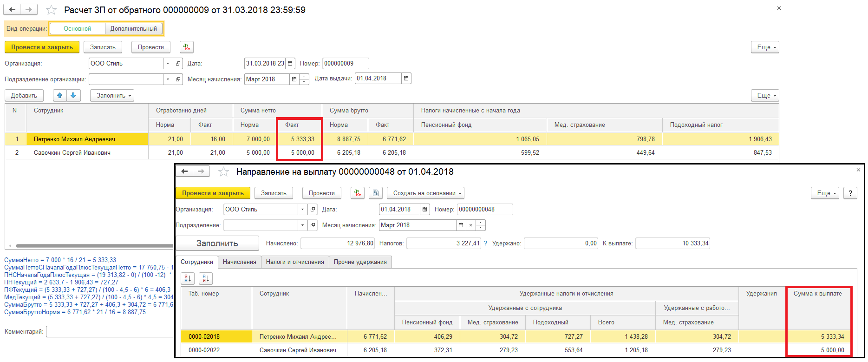Open Еще menu in payment direction window
868x362 pixels.
coord(825,193)
